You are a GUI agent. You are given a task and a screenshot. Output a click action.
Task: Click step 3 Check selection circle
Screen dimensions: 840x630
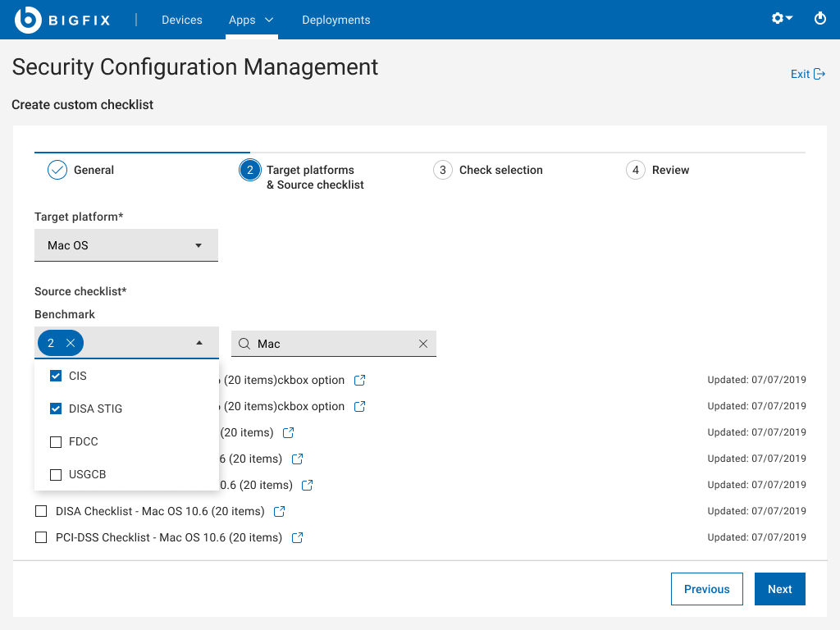click(442, 170)
